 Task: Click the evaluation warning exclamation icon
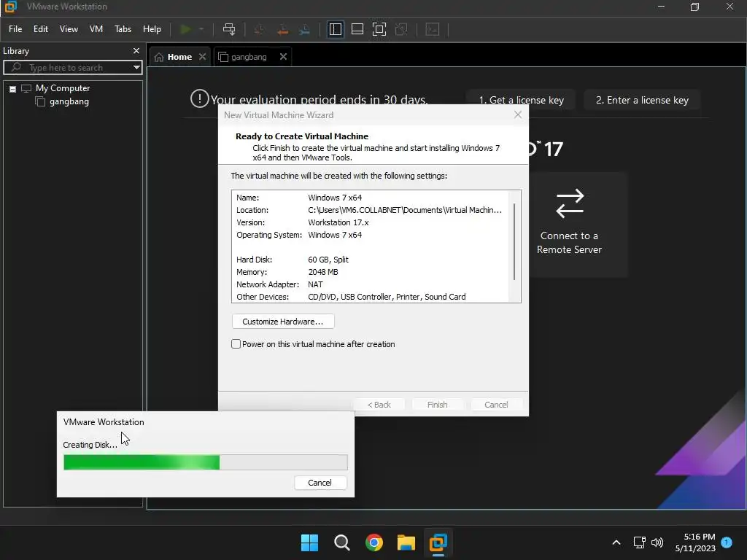point(200,98)
